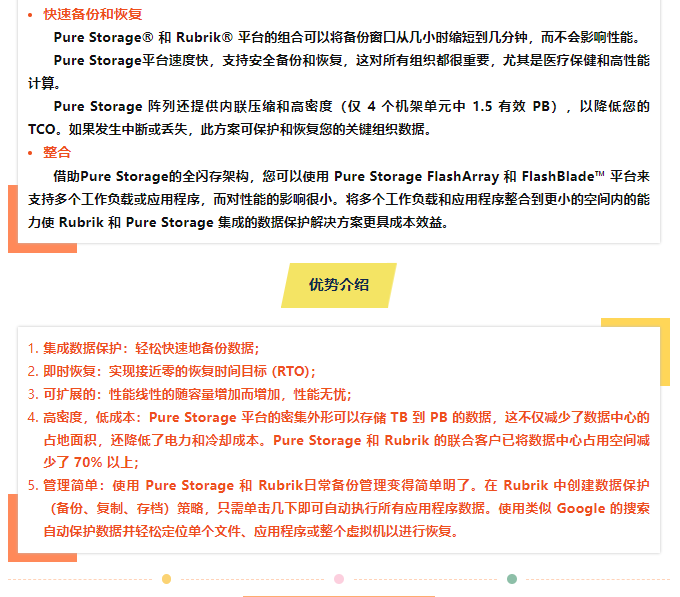Click the orange heading 整合
This screenshot has height=597, width=680.
point(57,152)
